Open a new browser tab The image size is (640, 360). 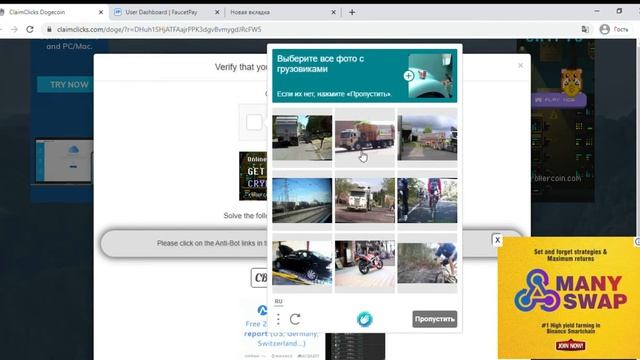(352, 12)
